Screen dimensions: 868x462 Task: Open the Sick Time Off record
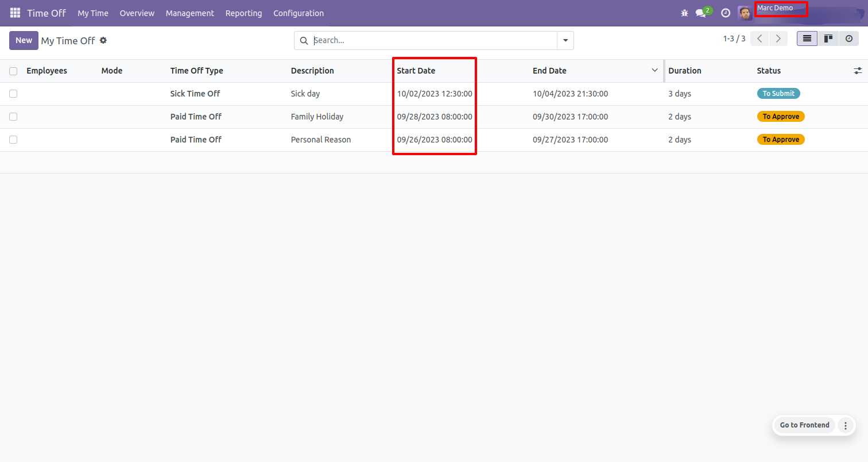click(x=195, y=94)
